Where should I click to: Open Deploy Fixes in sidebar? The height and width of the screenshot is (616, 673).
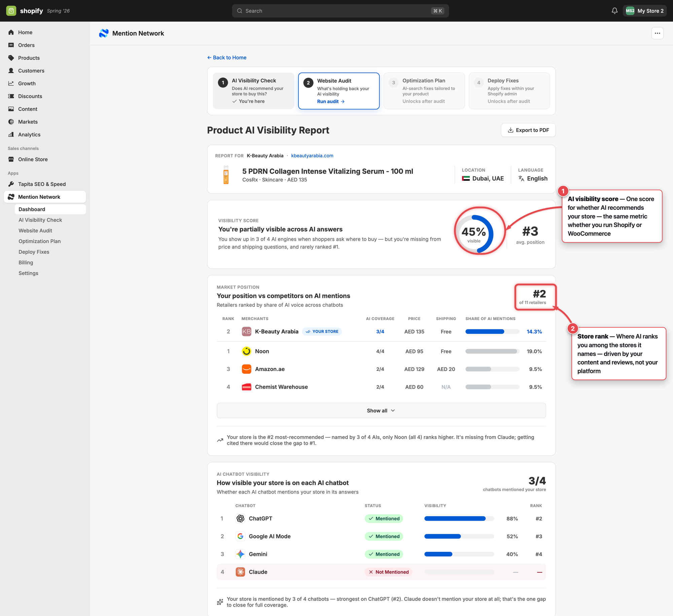point(34,252)
